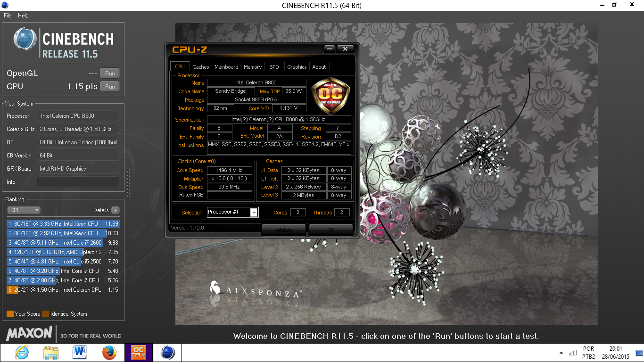
Task: Click the Core VID value 1.131 V
Action: 289,108
